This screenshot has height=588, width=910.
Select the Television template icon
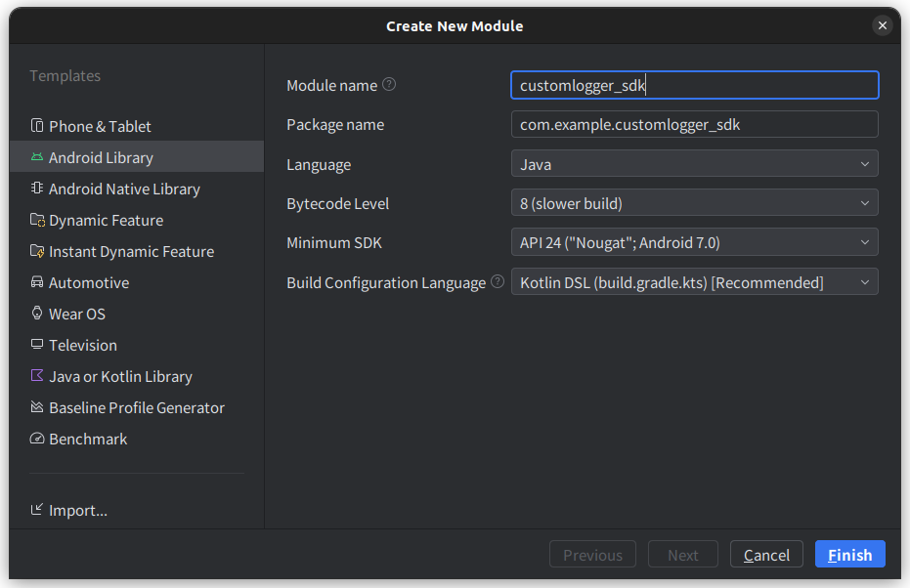point(39,345)
